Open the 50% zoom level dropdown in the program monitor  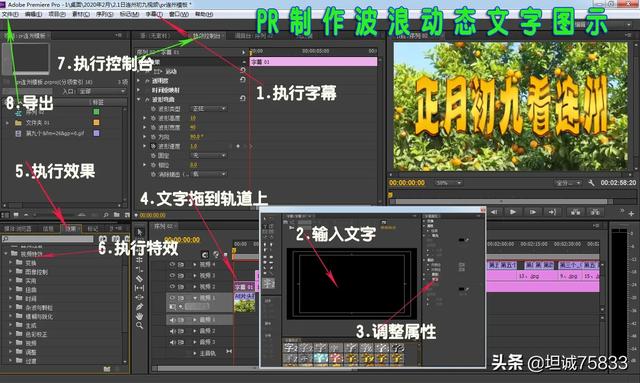(x=448, y=183)
